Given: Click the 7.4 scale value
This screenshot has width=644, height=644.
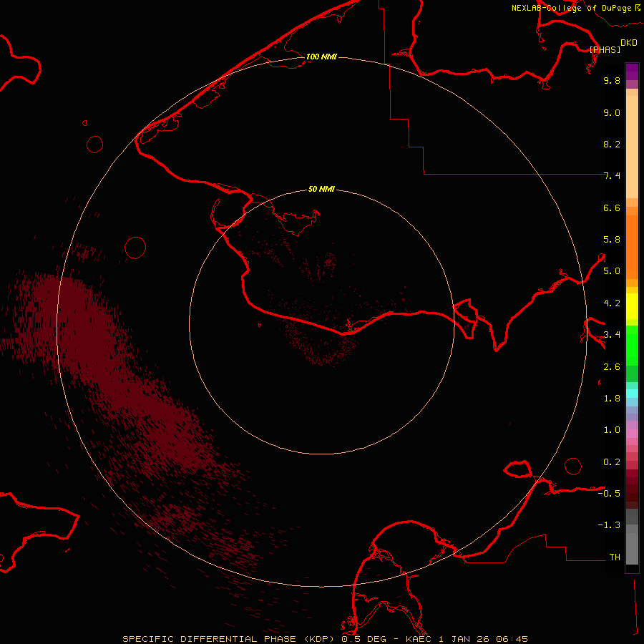Looking at the screenshot, I should coord(612,176).
